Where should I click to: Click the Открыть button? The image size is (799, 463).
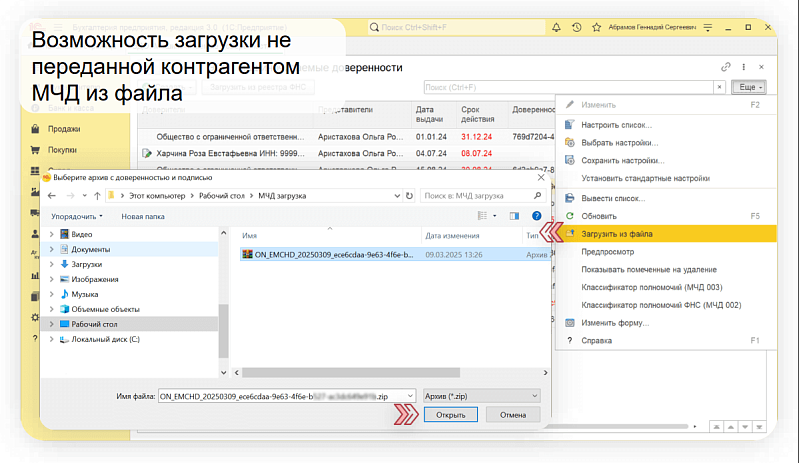pyautogui.click(x=450, y=415)
